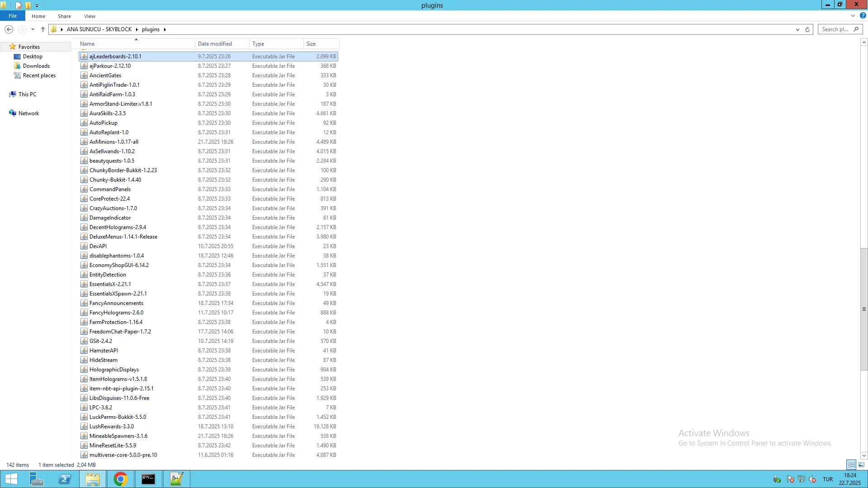The image size is (868, 488).
Task: Open Google Chrome from the taskbar
Action: click(120, 479)
